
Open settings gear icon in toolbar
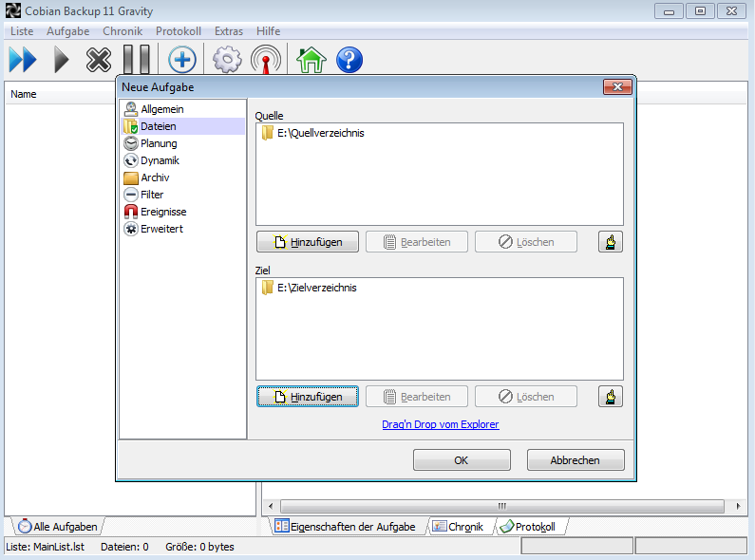click(227, 60)
